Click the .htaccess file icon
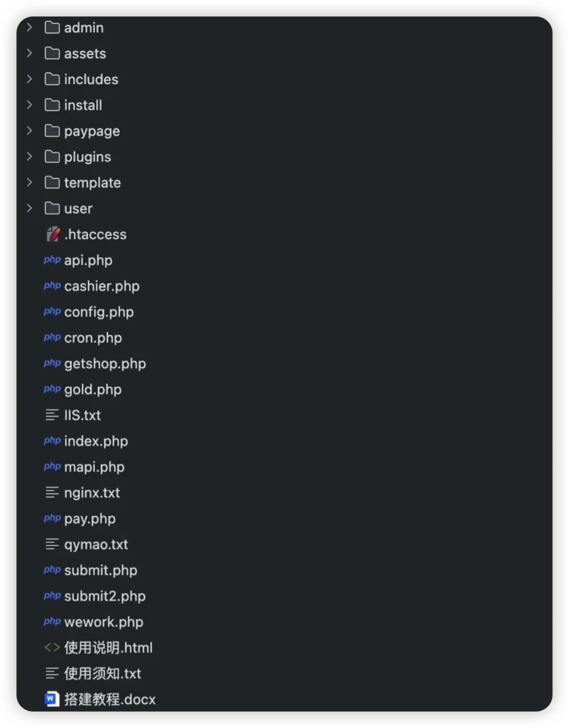The image size is (569, 728). tap(52, 234)
